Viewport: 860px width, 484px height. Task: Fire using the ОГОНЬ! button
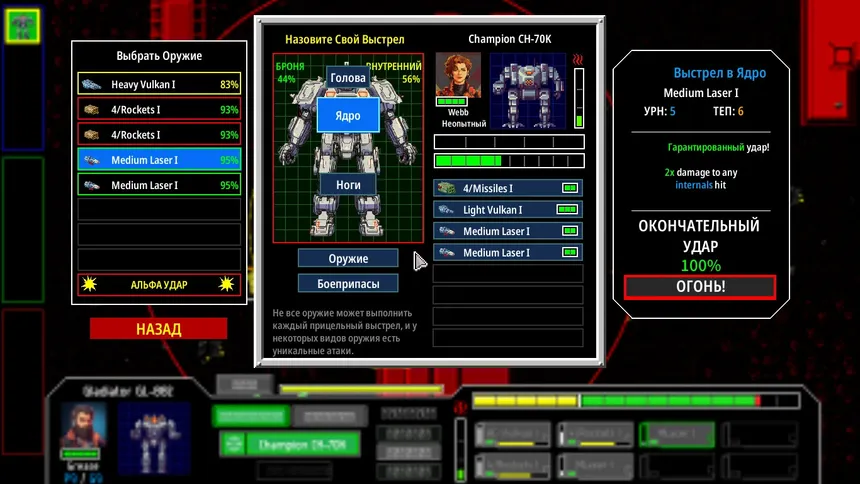tap(700, 286)
